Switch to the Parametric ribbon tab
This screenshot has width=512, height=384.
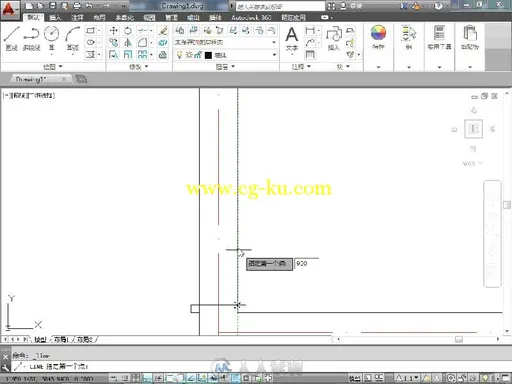tap(125, 17)
